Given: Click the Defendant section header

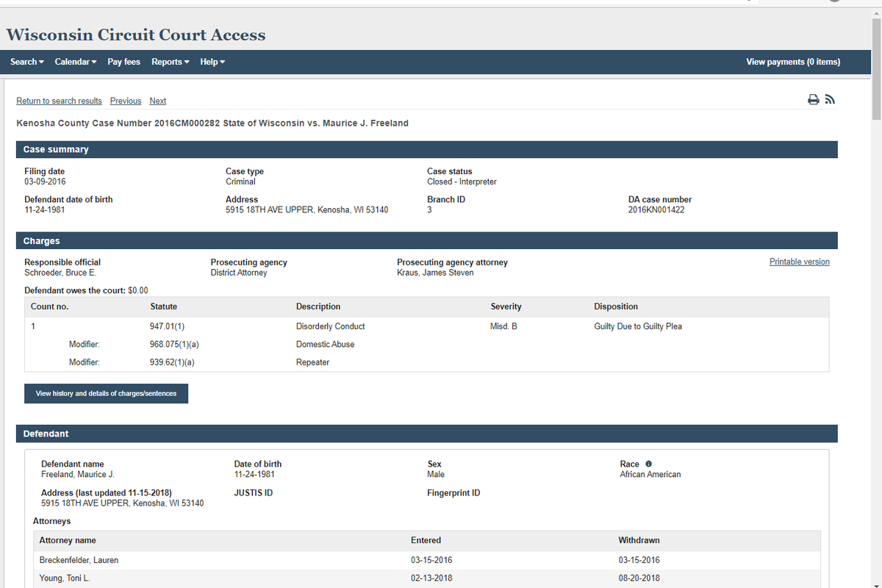Looking at the screenshot, I should (427, 434).
